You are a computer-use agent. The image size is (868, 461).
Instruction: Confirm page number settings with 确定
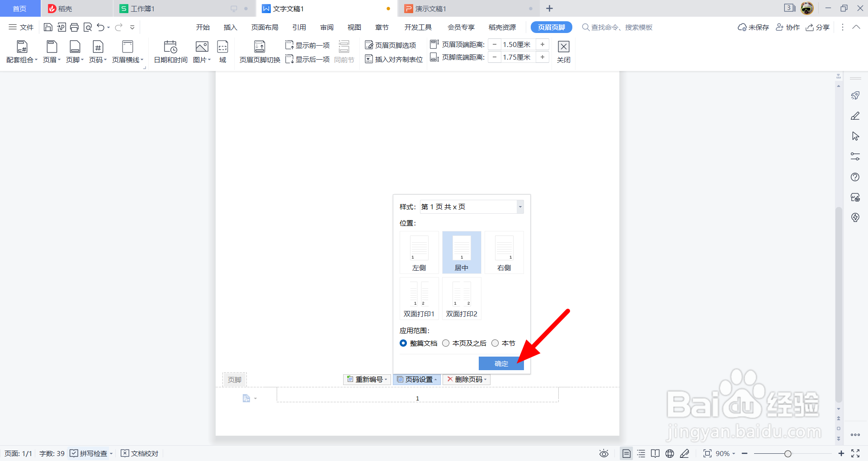tap(501, 363)
